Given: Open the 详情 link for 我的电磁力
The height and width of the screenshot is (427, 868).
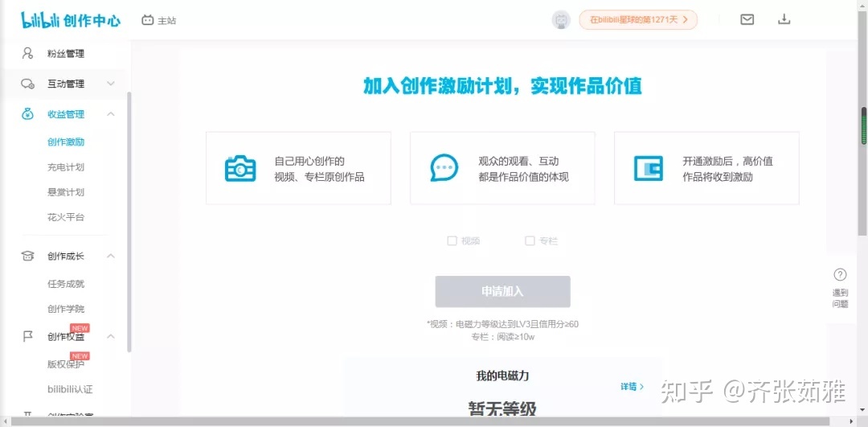Looking at the screenshot, I should pos(632,387).
